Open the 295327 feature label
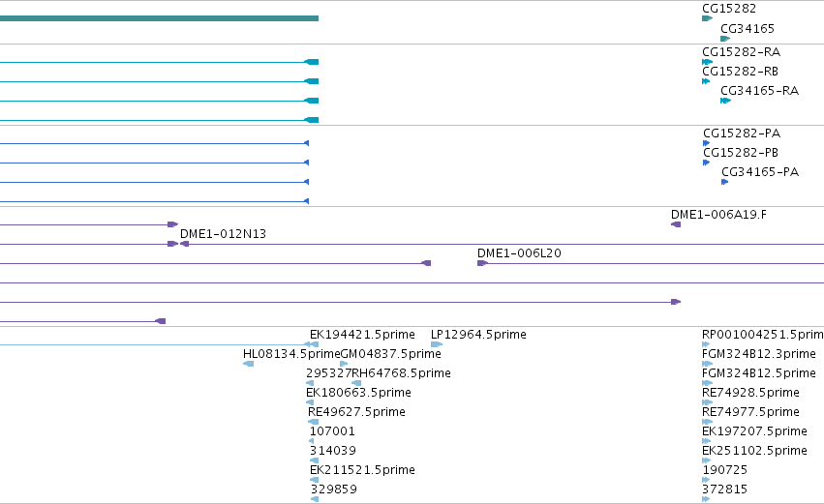The width and height of the screenshot is (824, 504). click(328, 373)
